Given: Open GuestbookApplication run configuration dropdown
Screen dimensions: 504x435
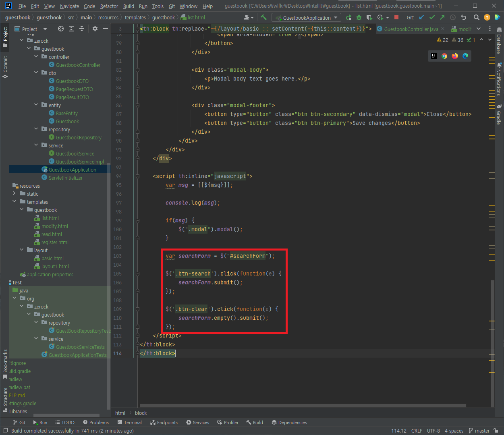Looking at the screenshot, I should click(x=306, y=18).
